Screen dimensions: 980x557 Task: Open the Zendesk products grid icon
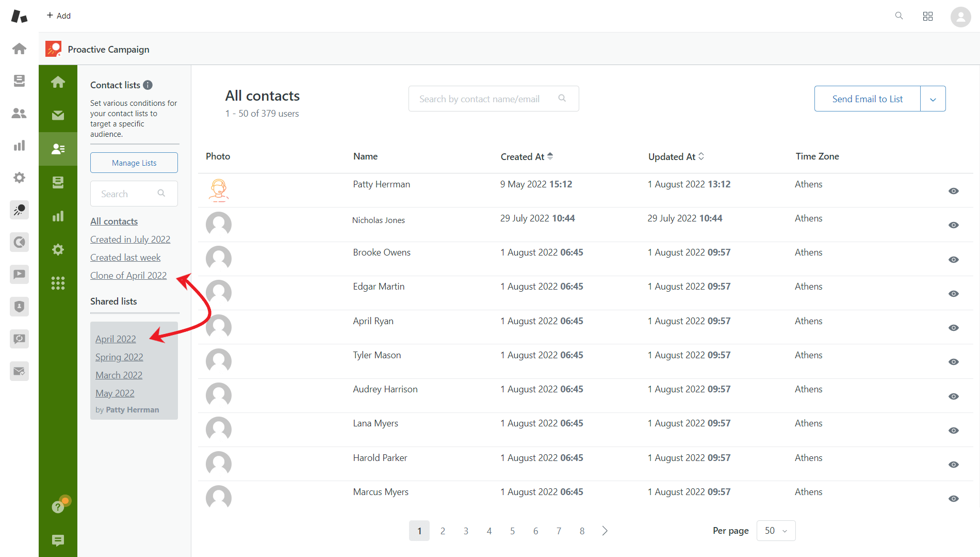(x=928, y=16)
